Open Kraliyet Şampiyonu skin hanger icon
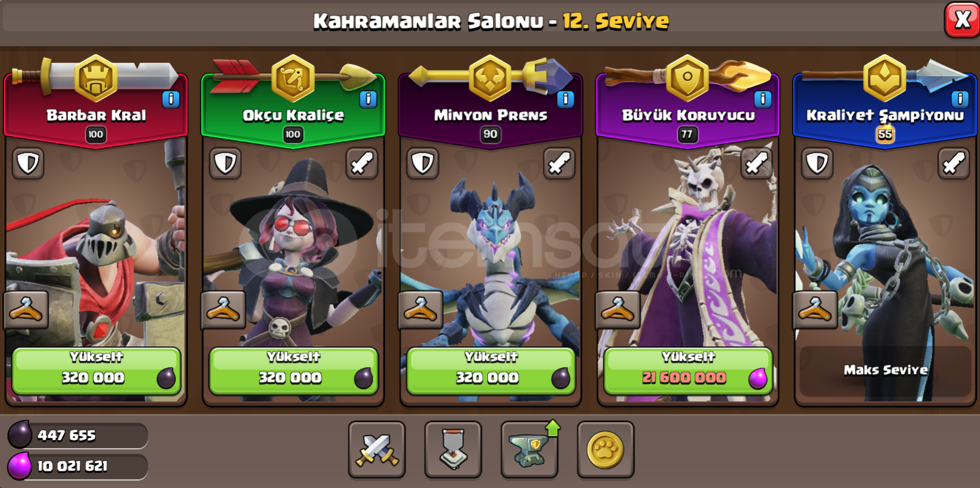The width and height of the screenshot is (980, 488). point(815,310)
